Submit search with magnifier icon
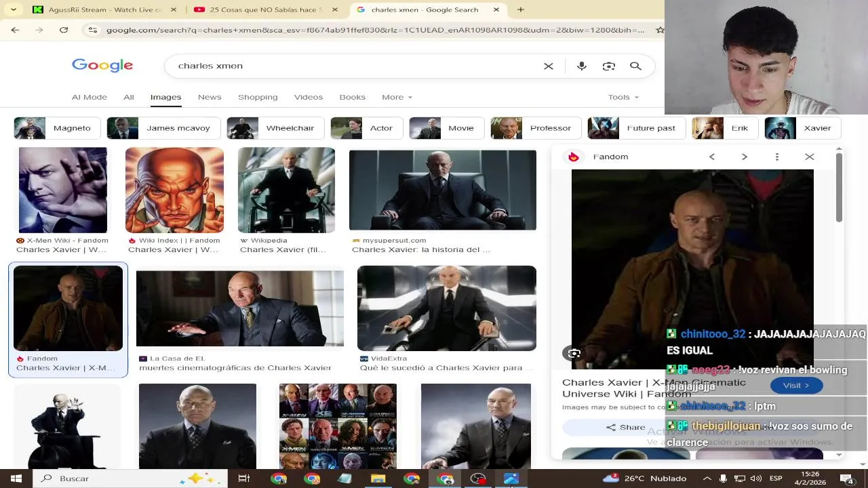 [x=635, y=66]
